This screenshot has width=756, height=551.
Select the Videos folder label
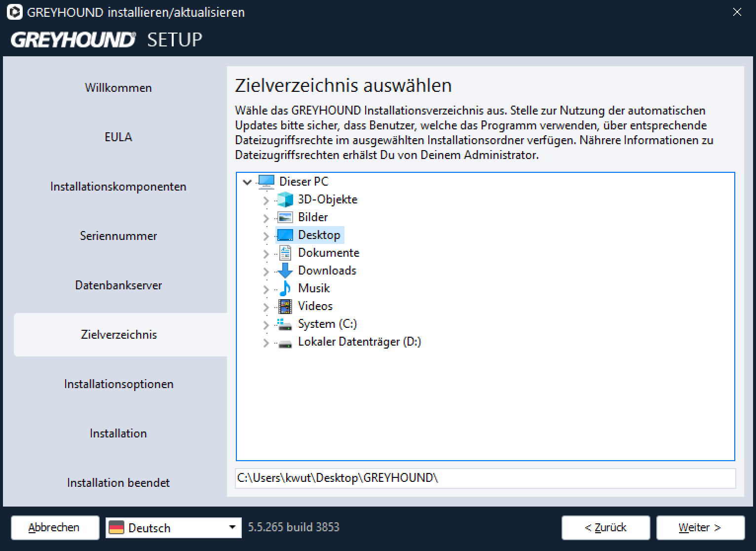pos(315,306)
